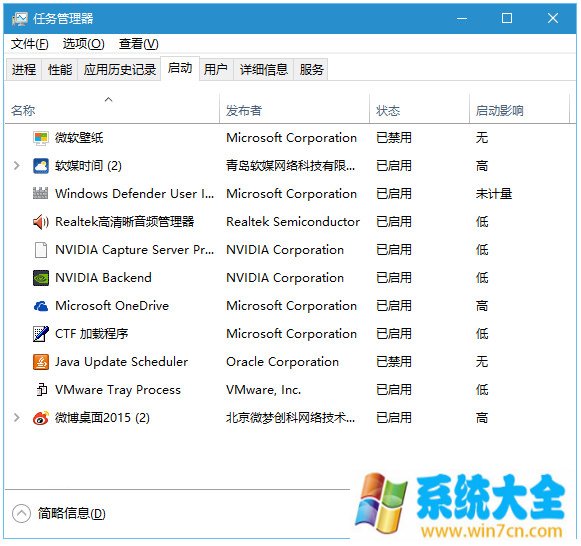Sort by the 启动影响 column header
Viewport: 581px width, 546px height.
519,110
